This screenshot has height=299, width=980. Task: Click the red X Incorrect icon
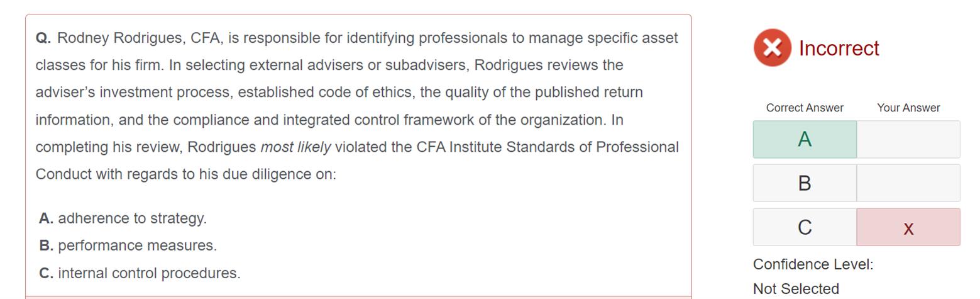coord(772,48)
